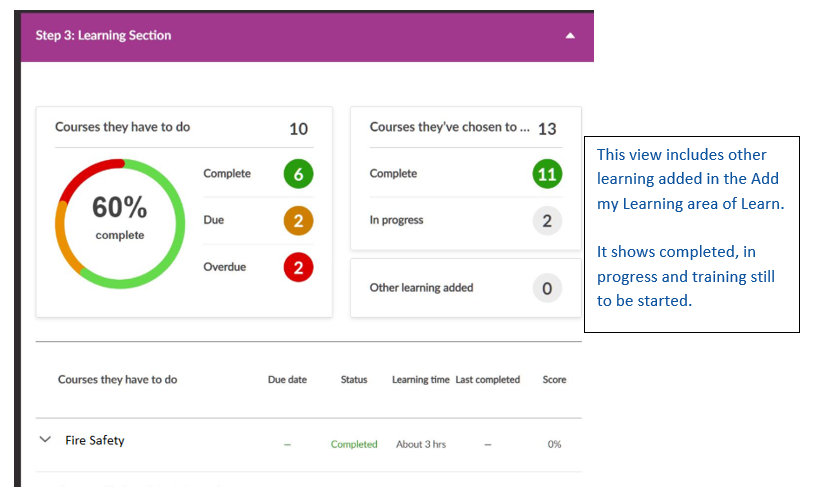The width and height of the screenshot is (817, 496).
Task: Select the Step 3: Learning Section header
Action: (104, 36)
